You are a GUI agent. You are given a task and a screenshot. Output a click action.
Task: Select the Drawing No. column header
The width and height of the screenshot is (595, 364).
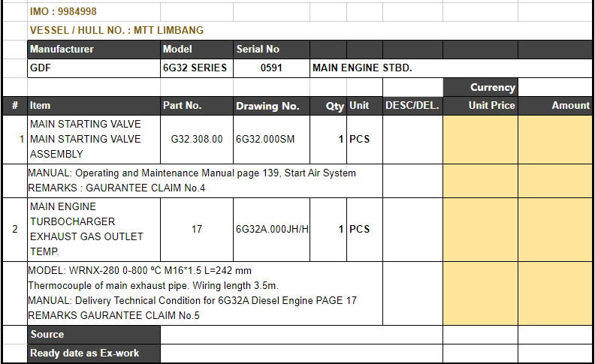pos(270,106)
